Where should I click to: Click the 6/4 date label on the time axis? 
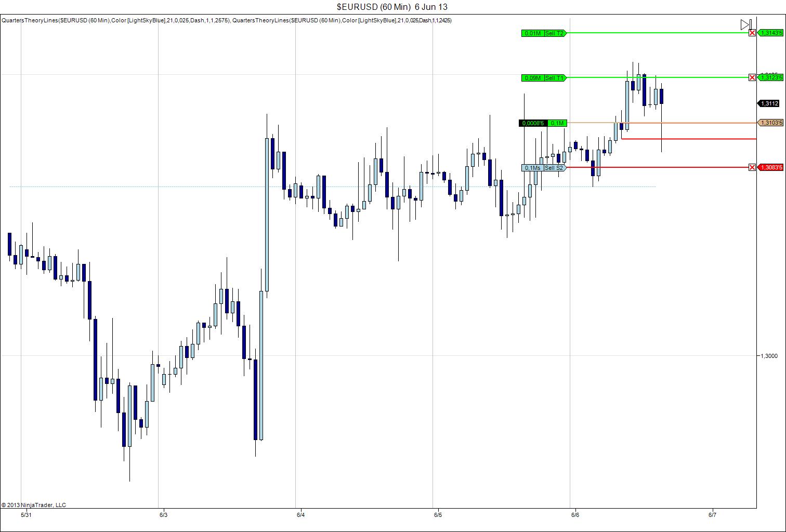tap(300, 515)
